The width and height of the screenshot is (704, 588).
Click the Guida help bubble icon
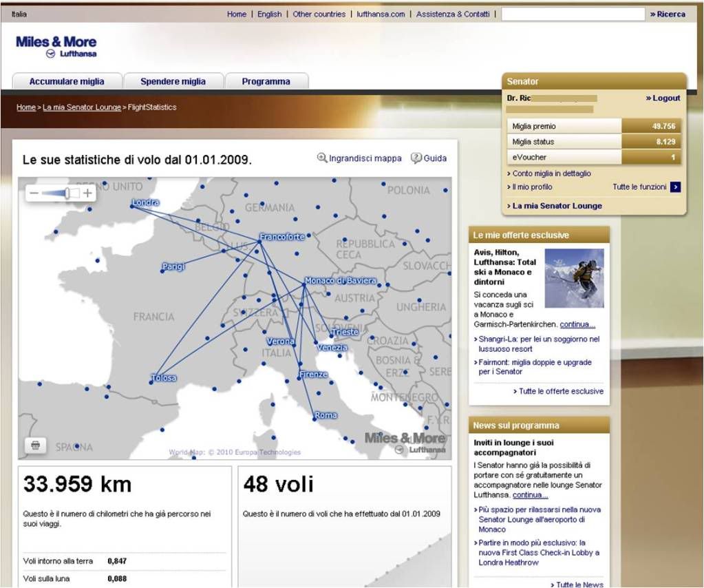[x=416, y=158]
